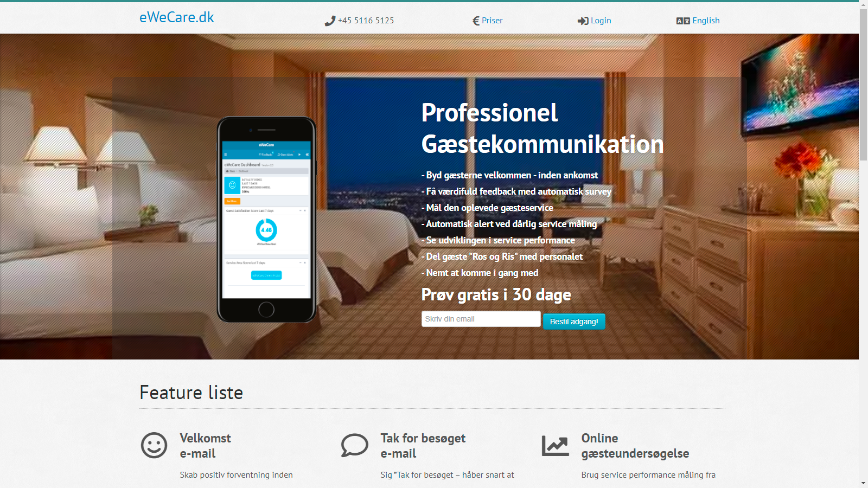868x488 pixels.
Task: Click the language translate icon
Action: pyautogui.click(x=683, y=21)
